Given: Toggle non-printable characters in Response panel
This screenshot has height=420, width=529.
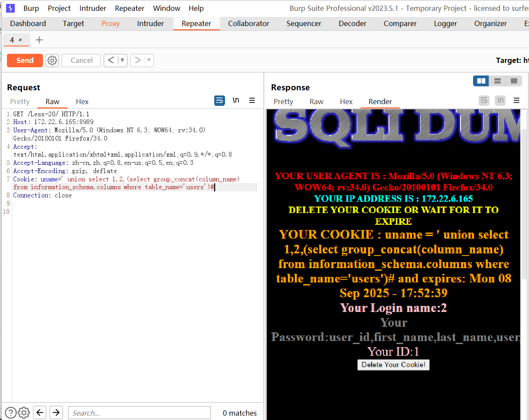Looking at the screenshot, I should coord(500,101).
